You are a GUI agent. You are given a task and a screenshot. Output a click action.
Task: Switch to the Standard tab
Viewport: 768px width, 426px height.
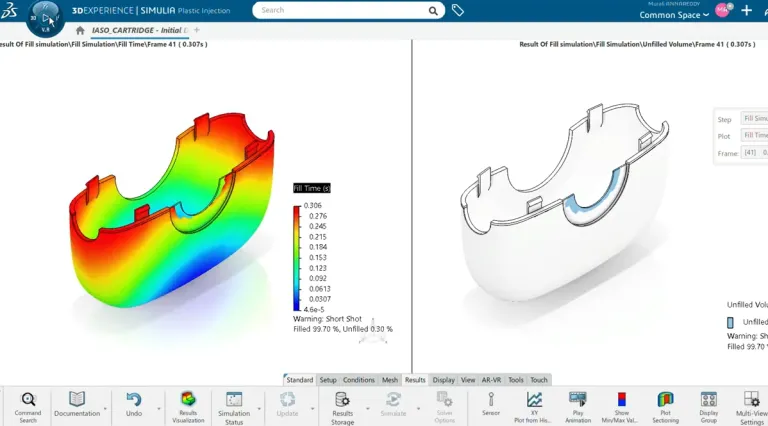(299, 380)
